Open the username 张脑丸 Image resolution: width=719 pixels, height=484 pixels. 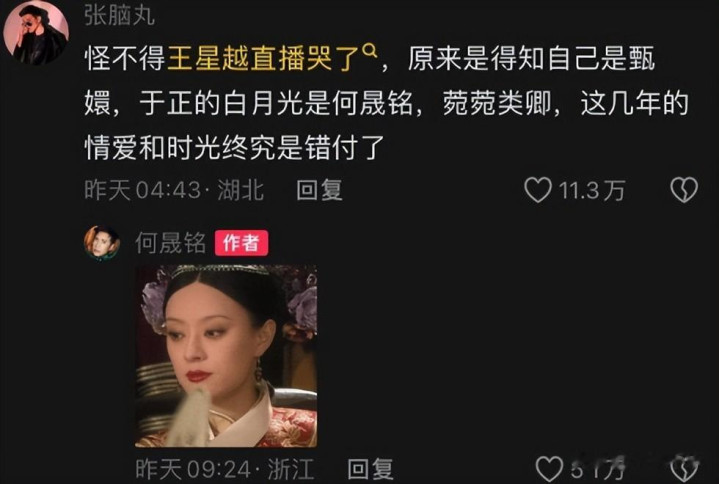[x=120, y=16]
